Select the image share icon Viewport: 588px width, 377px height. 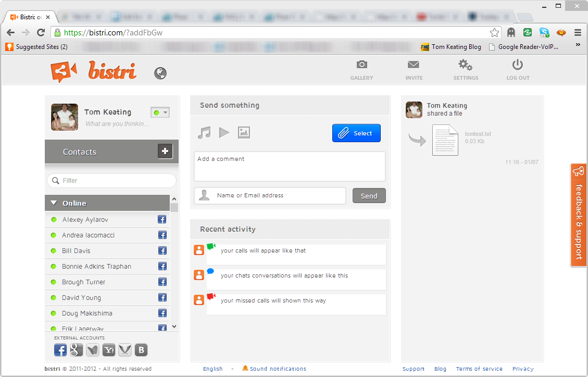tap(244, 133)
